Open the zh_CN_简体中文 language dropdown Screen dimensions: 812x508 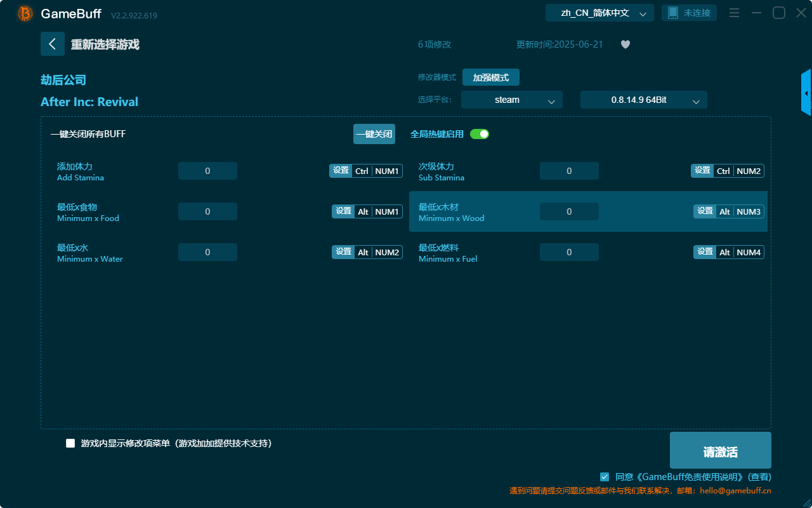599,12
